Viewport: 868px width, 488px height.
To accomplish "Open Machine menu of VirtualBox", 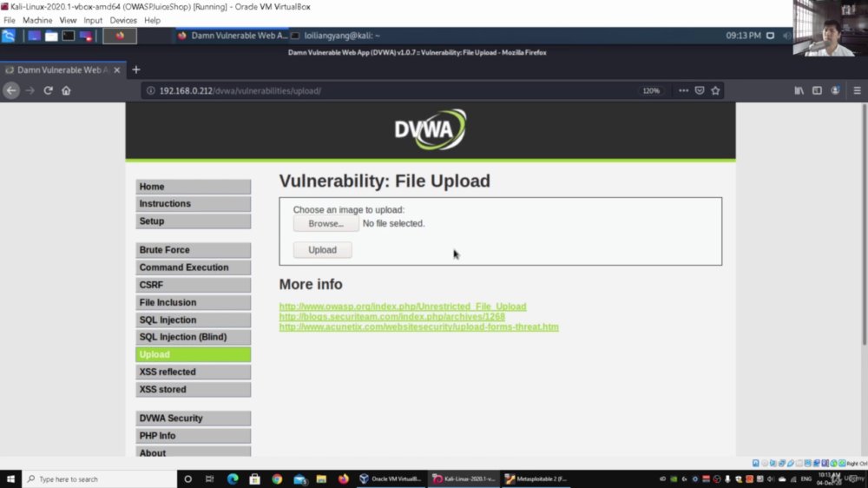I will click(x=37, y=21).
